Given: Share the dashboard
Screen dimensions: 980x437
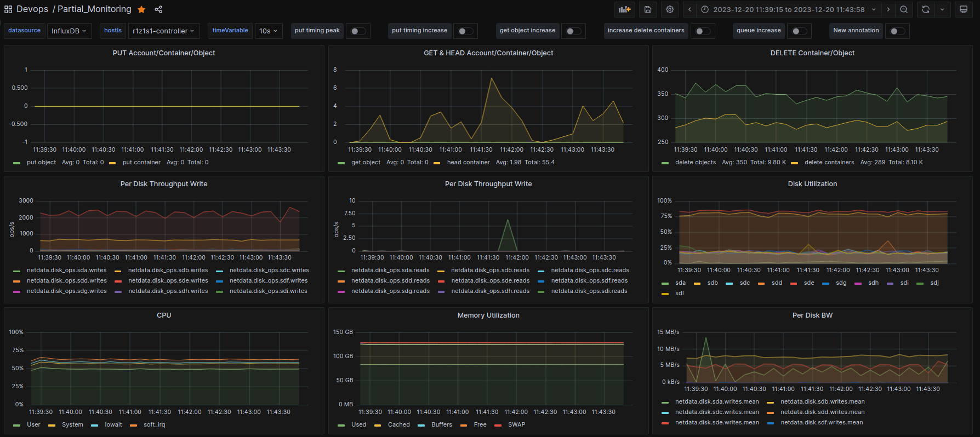Looking at the screenshot, I should coord(158,9).
